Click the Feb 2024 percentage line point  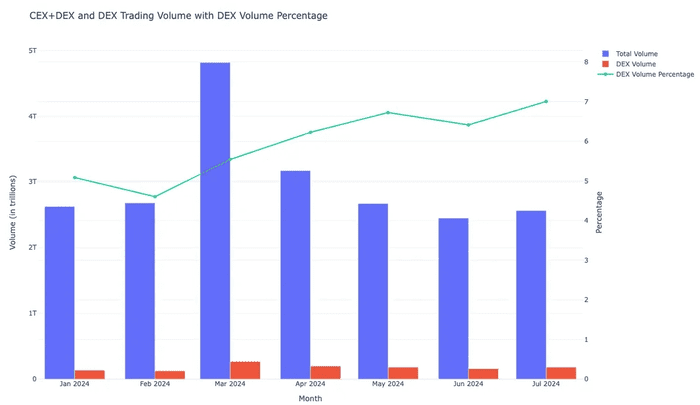tap(155, 196)
